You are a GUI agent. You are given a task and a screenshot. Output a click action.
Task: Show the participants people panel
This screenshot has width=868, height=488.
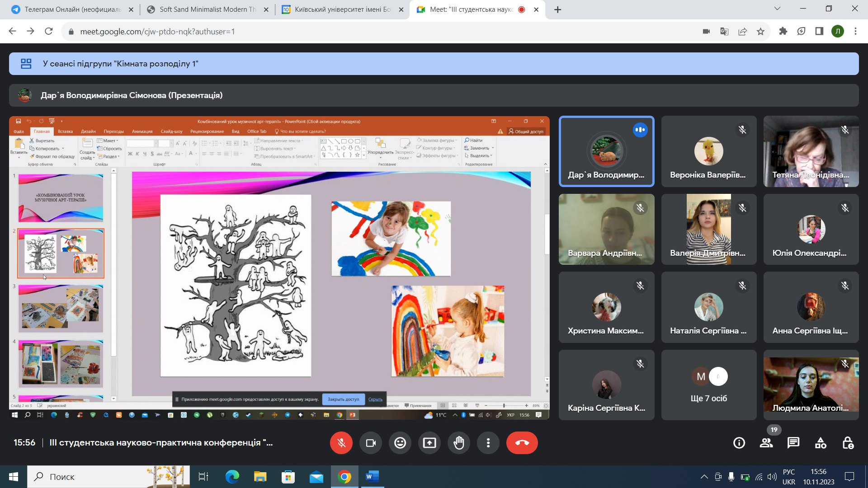766,443
